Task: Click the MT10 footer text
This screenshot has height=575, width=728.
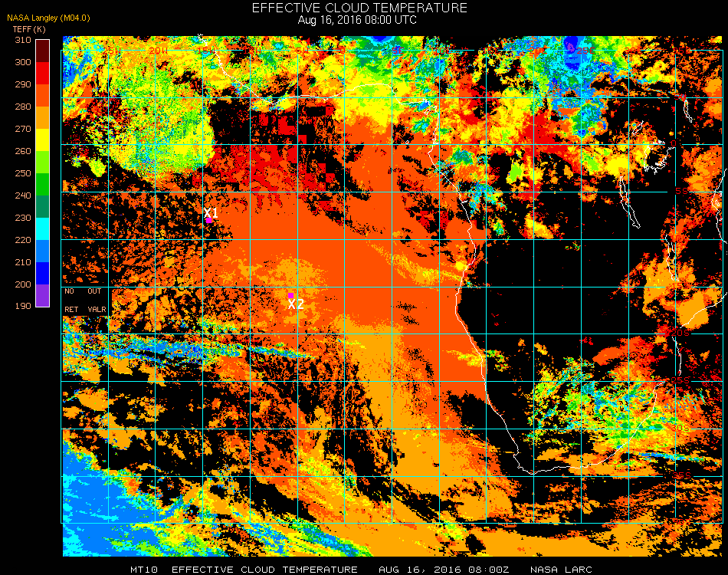Action: coord(144,570)
